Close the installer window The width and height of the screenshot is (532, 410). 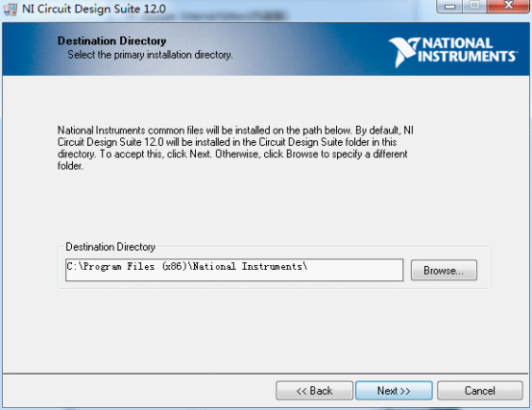[508, 6]
